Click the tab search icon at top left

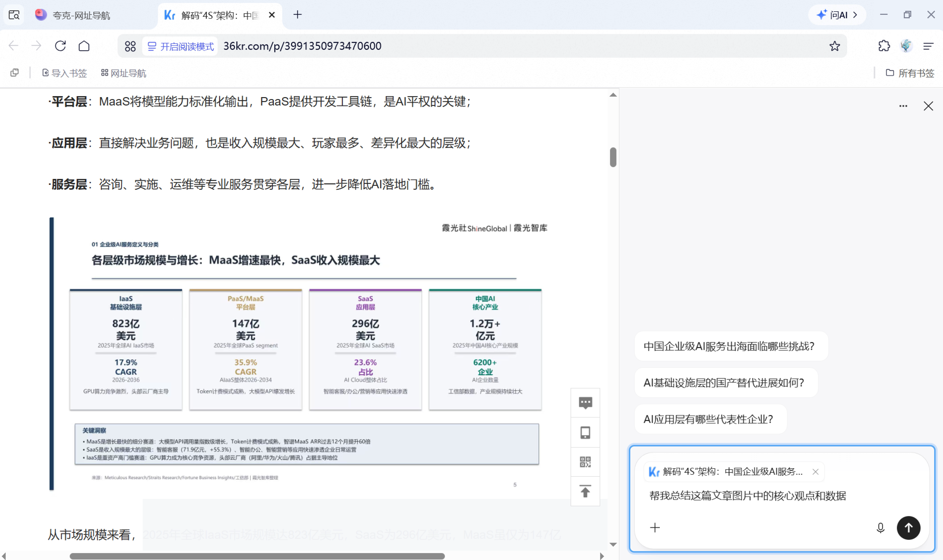tap(14, 15)
